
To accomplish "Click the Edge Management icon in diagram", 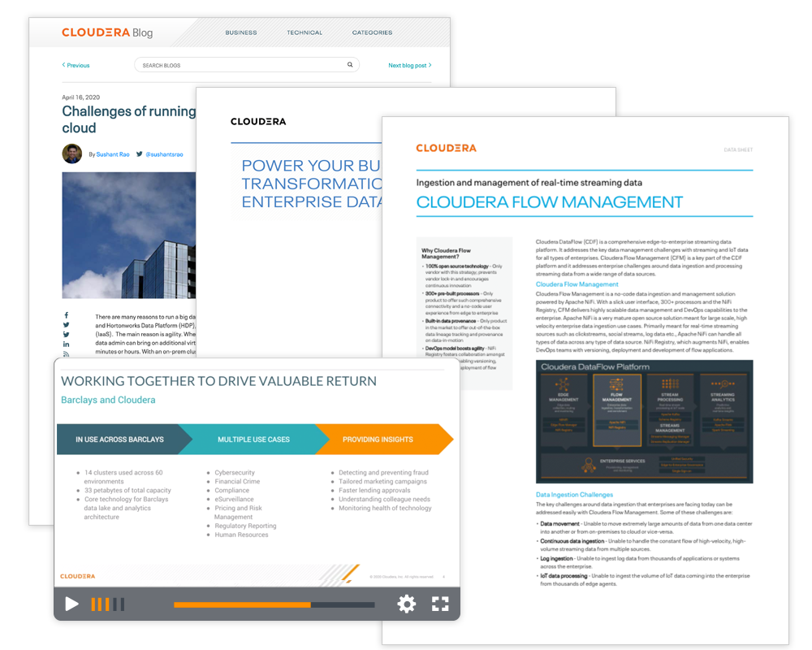I will tap(563, 384).
